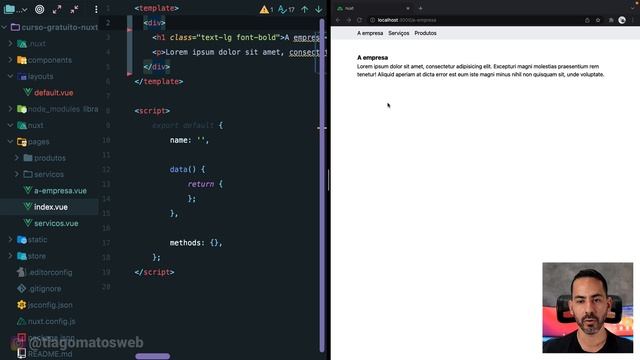Expand the node_modules folder
The height and width of the screenshot is (360, 640).
click(11, 109)
